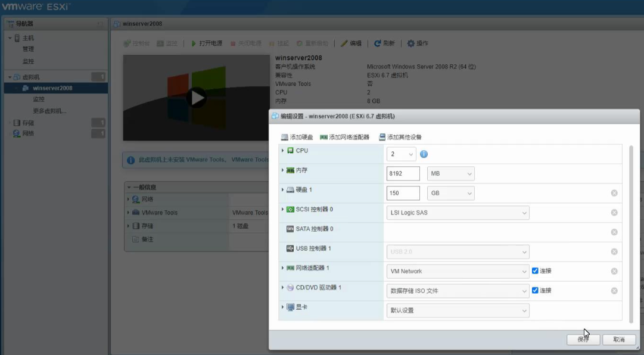Click the hard disk size 150 field
Screen dimensions: 644x355
403,193
